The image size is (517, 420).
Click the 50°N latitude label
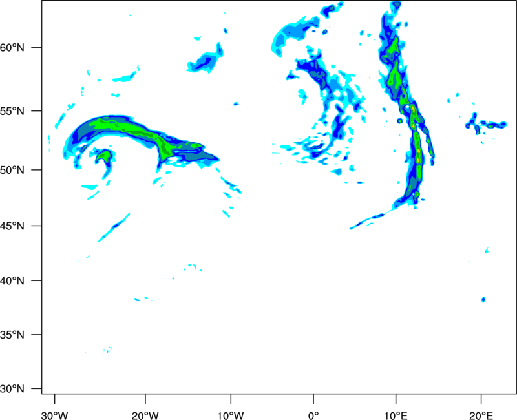point(12,170)
